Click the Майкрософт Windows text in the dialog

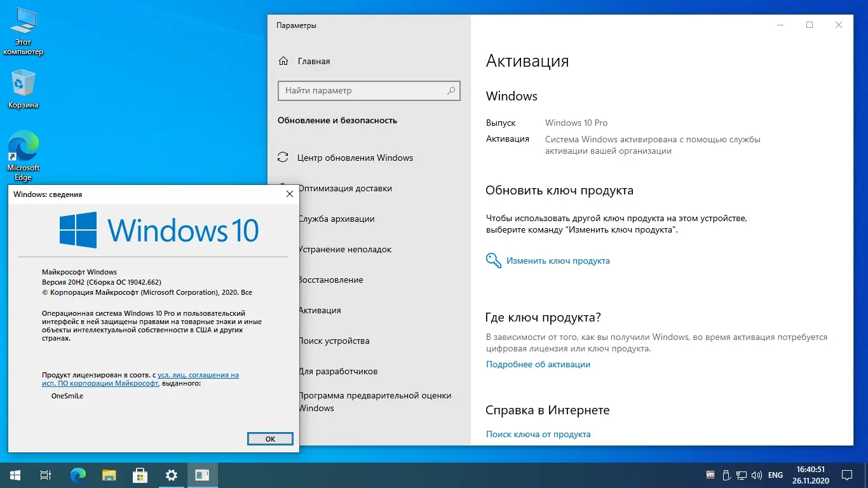(x=79, y=272)
